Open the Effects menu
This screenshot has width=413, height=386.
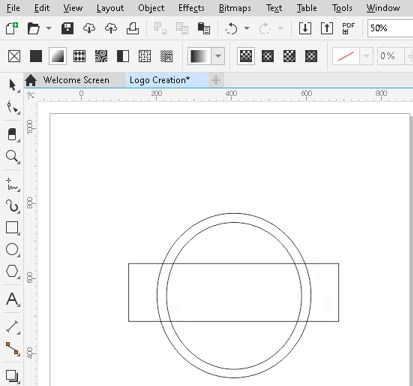coord(191,8)
